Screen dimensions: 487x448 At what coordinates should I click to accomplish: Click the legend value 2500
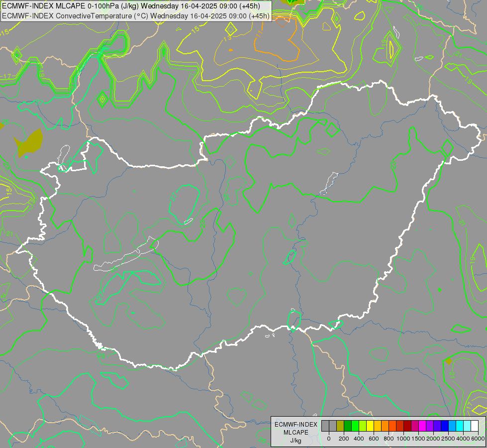pos(448,439)
